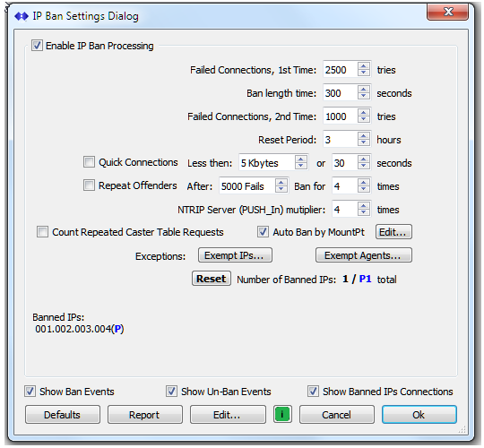Increase the 5 Kbytes quick connection limit
Screen dimensions: 484x448
300,159
